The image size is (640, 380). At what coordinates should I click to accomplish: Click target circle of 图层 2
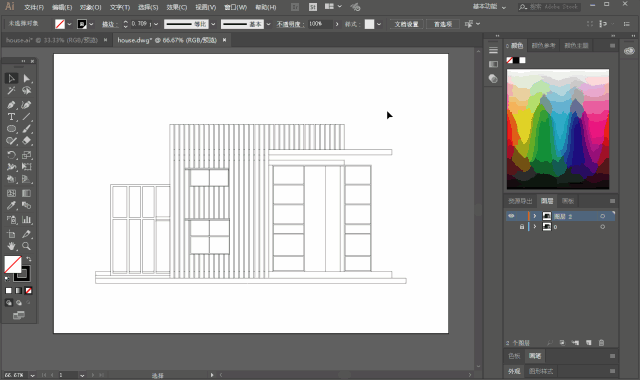(x=602, y=216)
